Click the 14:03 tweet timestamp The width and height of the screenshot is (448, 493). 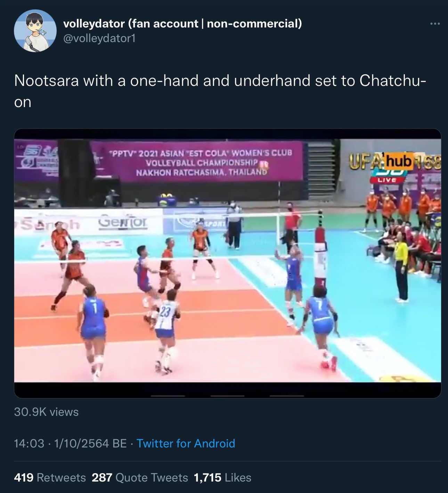29,443
